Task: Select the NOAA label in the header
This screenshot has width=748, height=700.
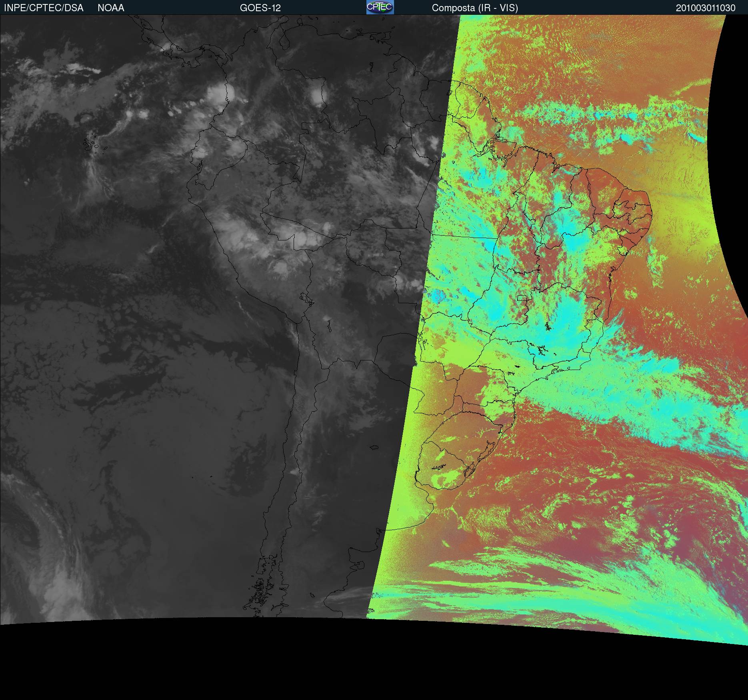Action: point(111,8)
